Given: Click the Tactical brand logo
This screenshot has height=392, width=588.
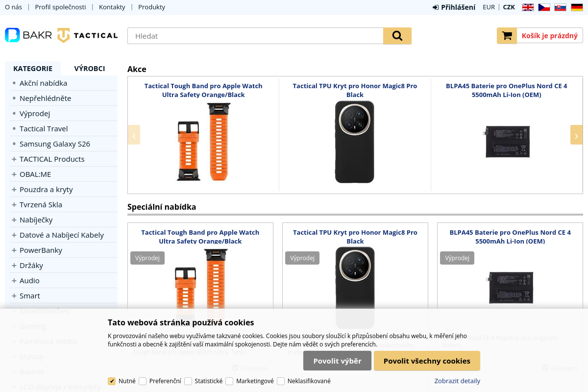Looking at the screenshot, I should (x=88, y=35).
